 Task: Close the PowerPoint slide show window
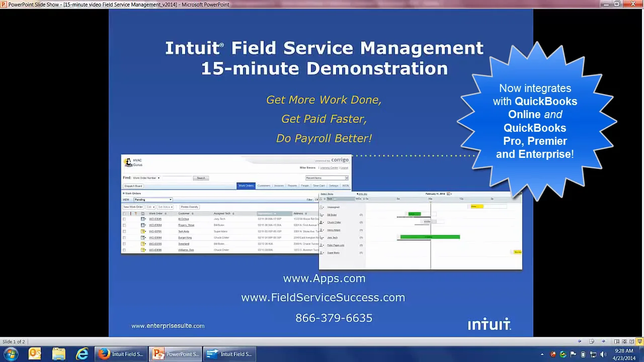[x=633, y=4]
